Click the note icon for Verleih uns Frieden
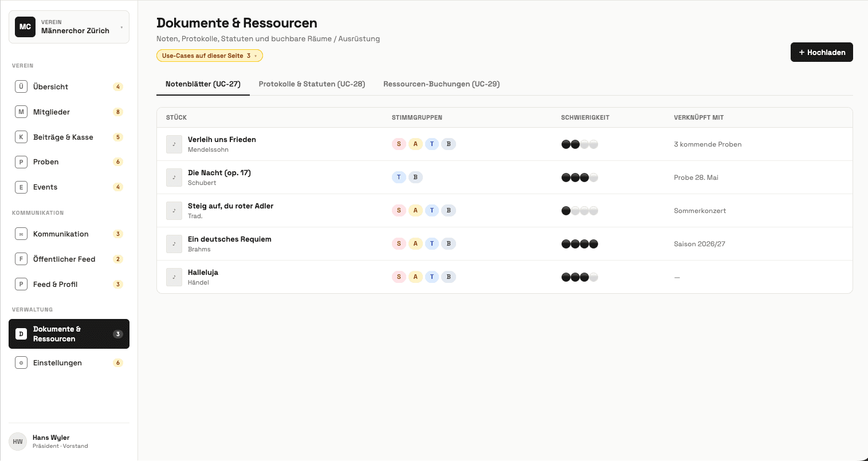The width and height of the screenshot is (868, 461). 174,144
